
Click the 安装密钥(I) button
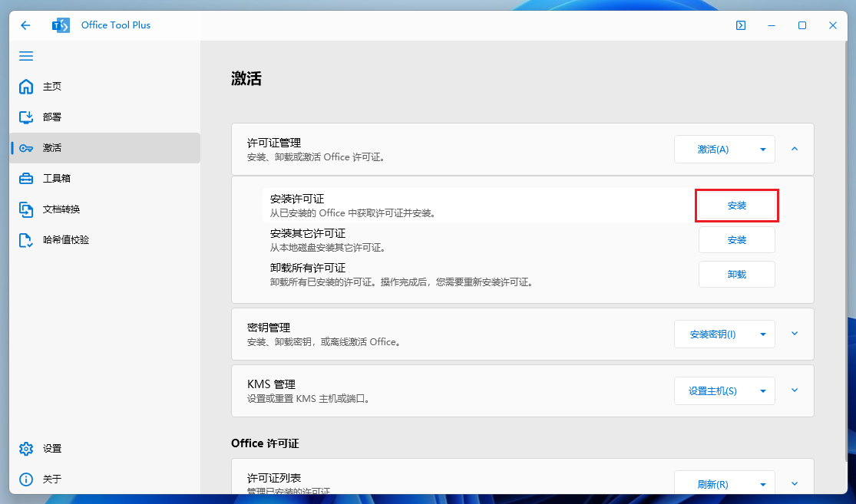tap(713, 334)
